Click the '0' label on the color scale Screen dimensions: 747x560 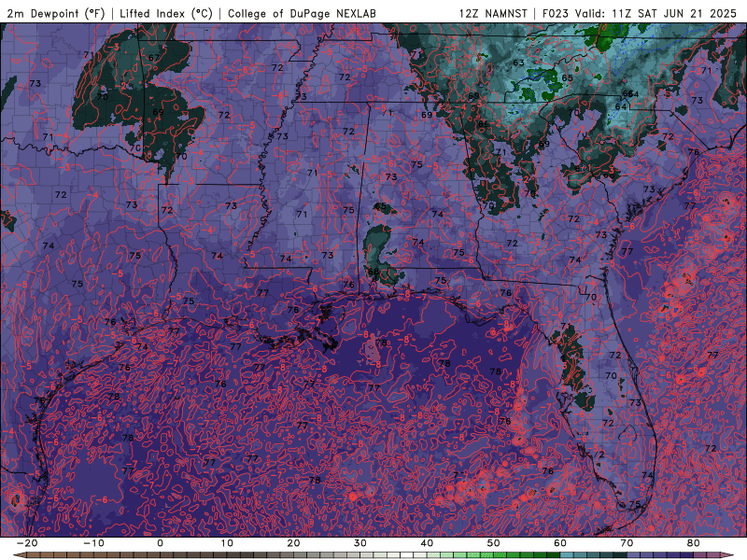click(160, 543)
